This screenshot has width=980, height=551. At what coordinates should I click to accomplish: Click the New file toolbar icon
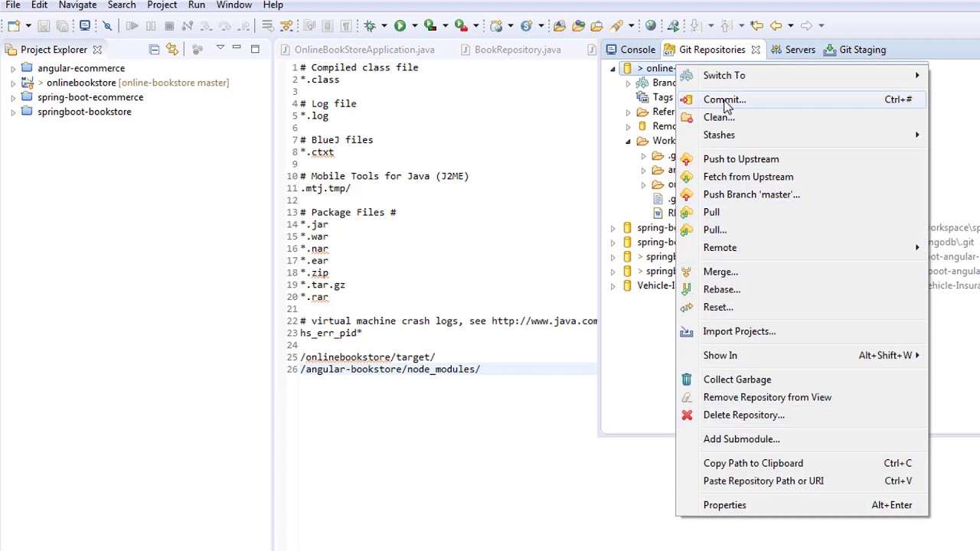tap(14, 26)
